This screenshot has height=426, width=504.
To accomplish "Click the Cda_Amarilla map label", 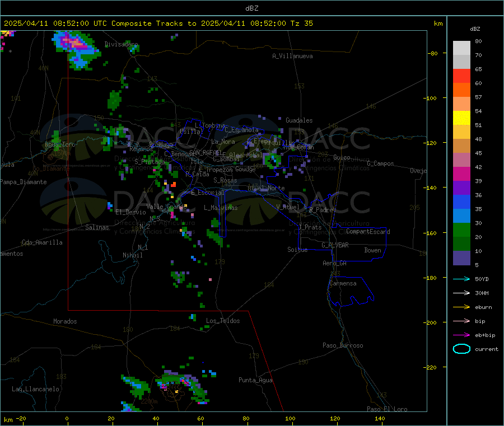I will pos(42,242).
